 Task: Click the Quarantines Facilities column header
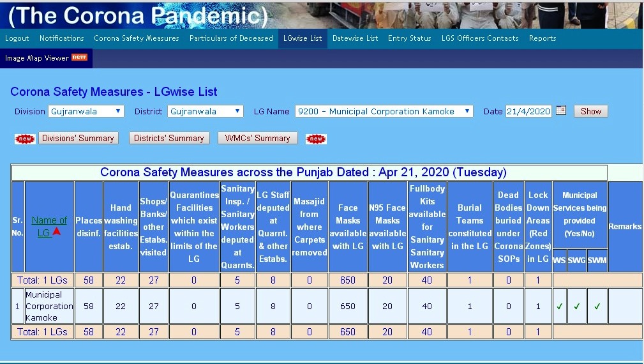pos(194,227)
